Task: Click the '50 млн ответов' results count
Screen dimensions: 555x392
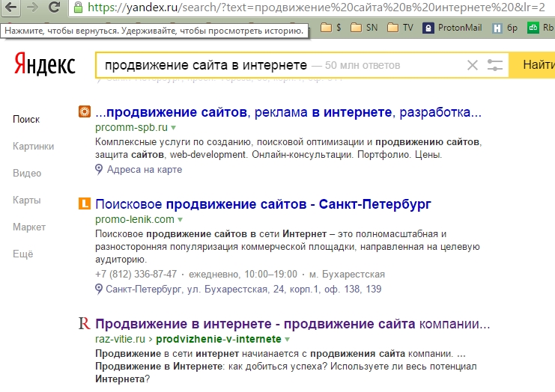Action: pos(363,65)
